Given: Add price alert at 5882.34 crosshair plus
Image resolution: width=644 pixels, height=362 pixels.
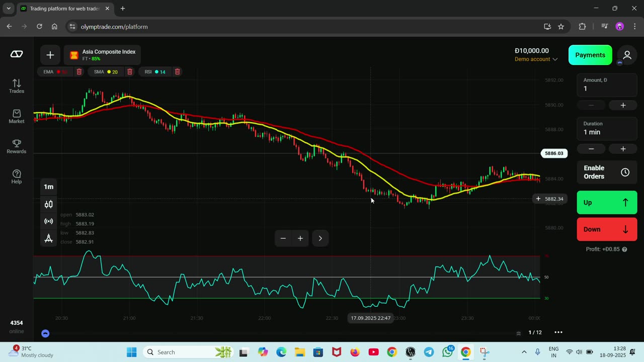Looking at the screenshot, I should pos(538,199).
